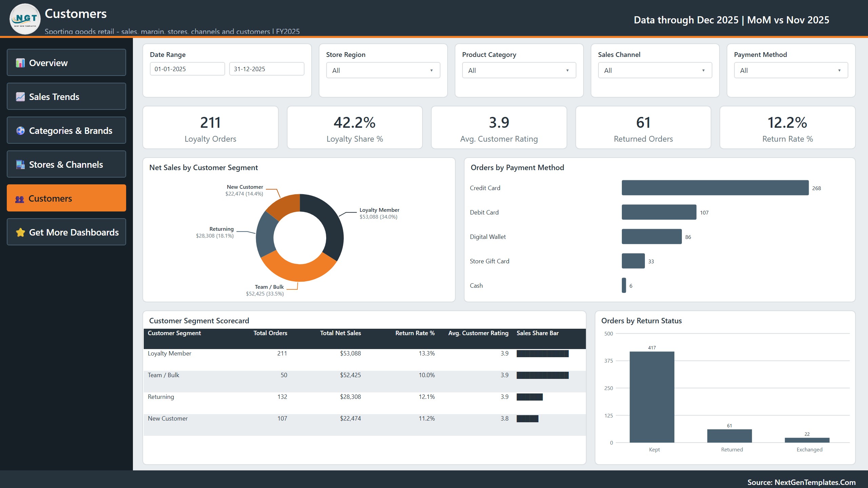Image resolution: width=868 pixels, height=488 pixels.
Task: Click the Categories & Brands ball icon
Action: click(x=20, y=130)
